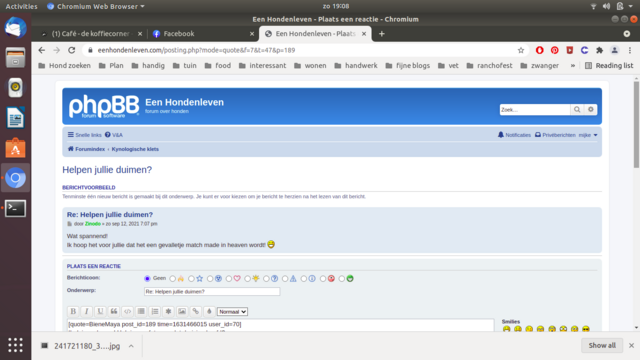This screenshot has height=360, width=640.
Task: Open the Reading list panel
Action: [x=609, y=66]
